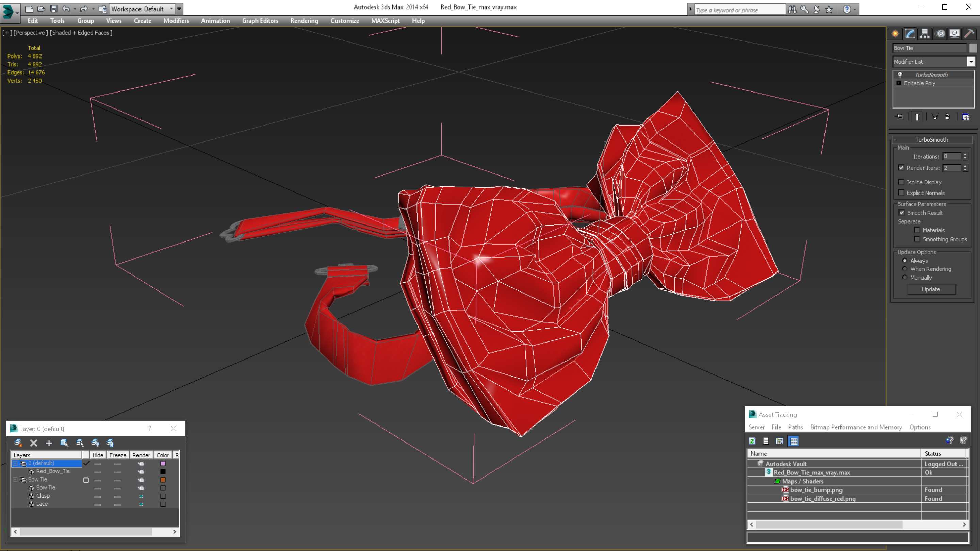This screenshot has width=980, height=551.
Task: Open the Display command panel tab
Action: (x=954, y=34)
